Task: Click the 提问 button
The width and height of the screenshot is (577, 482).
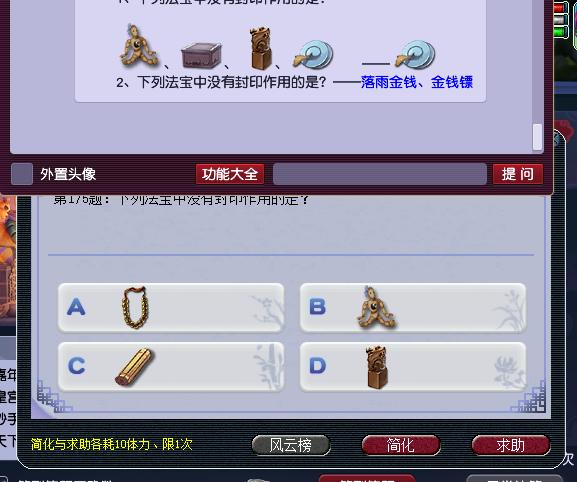Action: point(518,174)
